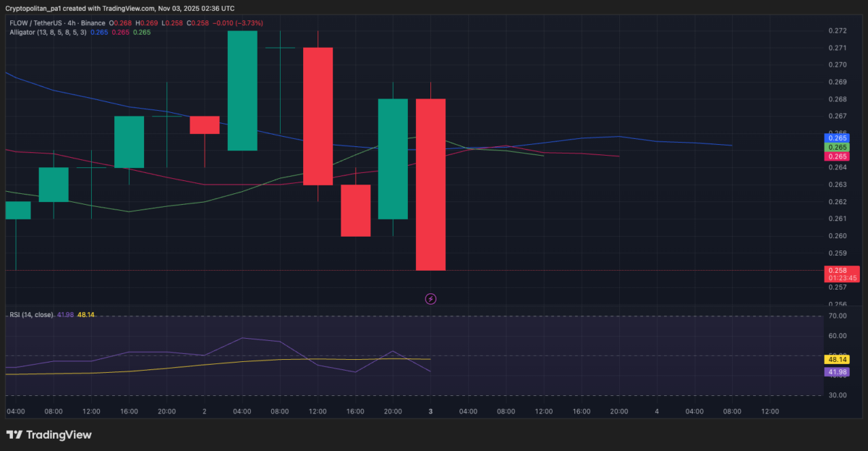The image size is (868, 451).
Task: Click the day 4 label on time axis
Action: [x=657, y=411]
